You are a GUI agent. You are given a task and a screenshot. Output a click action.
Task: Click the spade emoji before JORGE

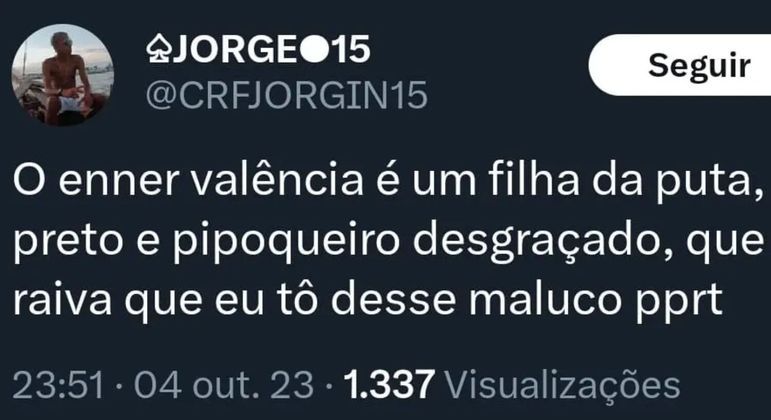click(159, 49)
